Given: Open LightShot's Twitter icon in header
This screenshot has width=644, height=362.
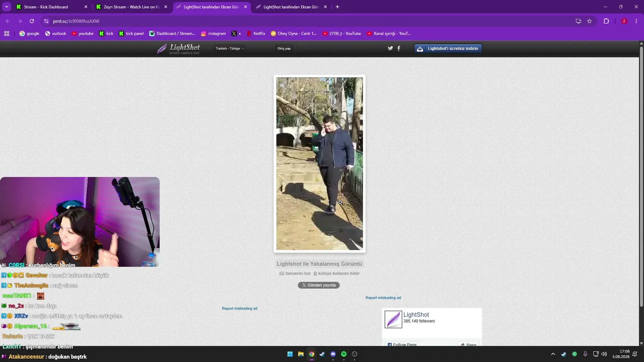Looking at the screenshot, I should click(x=390, y=48).
